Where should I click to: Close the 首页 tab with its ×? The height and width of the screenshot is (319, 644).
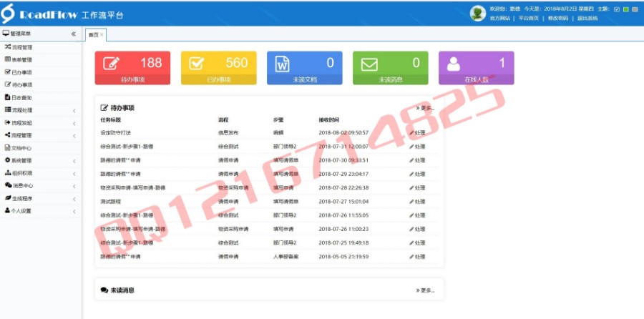coord(102,35)
